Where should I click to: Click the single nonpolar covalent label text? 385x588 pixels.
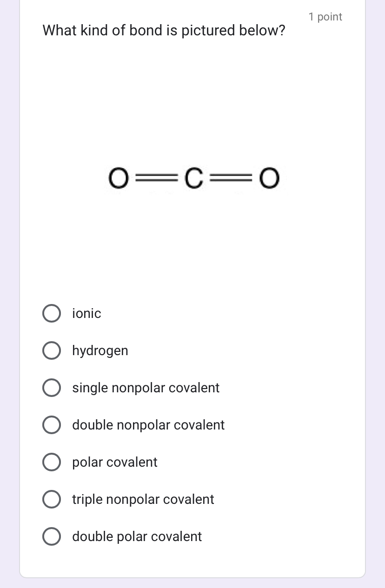point(146,388)
